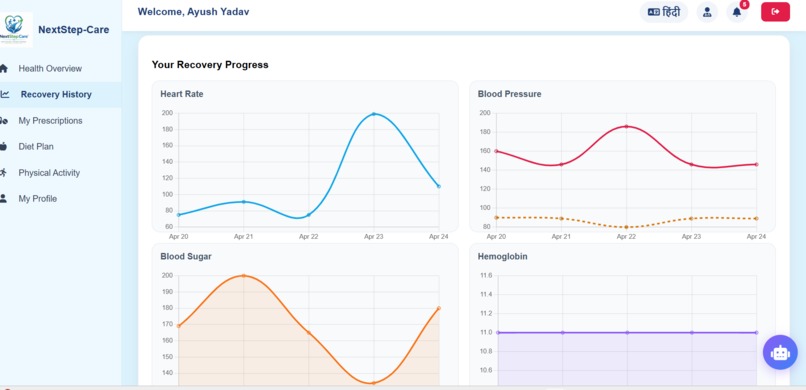Screen dimensions: 806x390
Task: Select first Hemoglobin point at 11.0
Action: tap(498, 332)
